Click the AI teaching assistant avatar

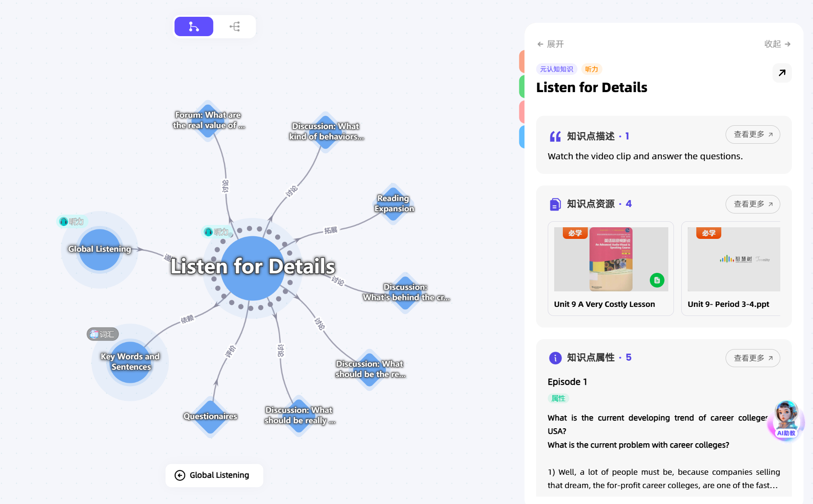786,420
